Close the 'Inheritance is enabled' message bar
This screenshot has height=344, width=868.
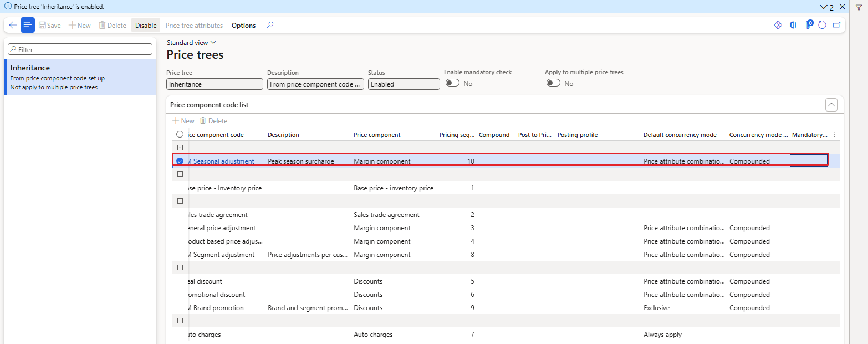[x=843, y=7]
